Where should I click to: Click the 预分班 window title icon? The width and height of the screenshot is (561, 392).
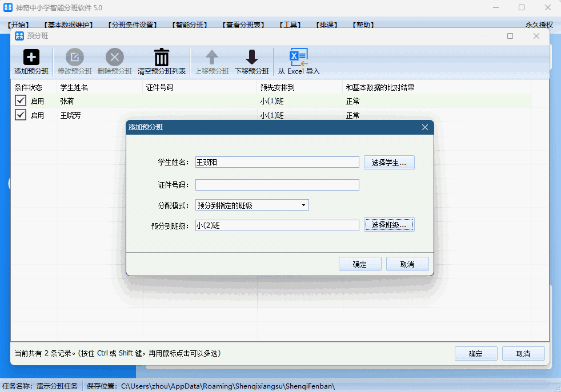coord(19,35)
